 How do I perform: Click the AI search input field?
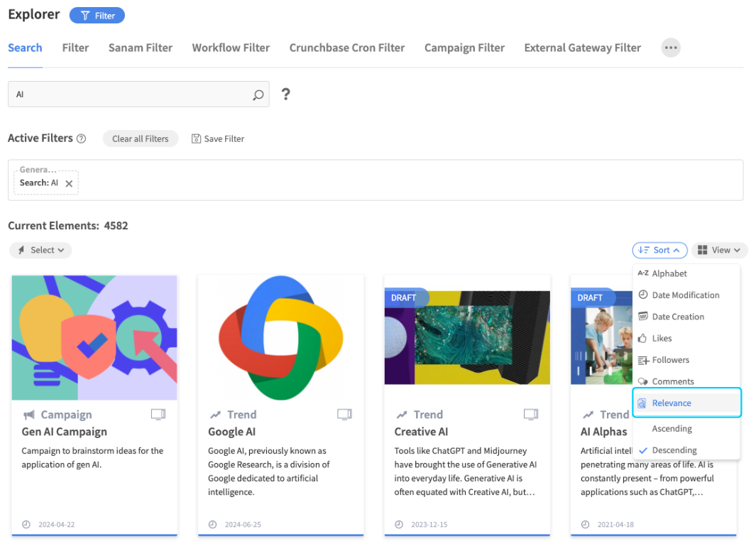point(131,94)
